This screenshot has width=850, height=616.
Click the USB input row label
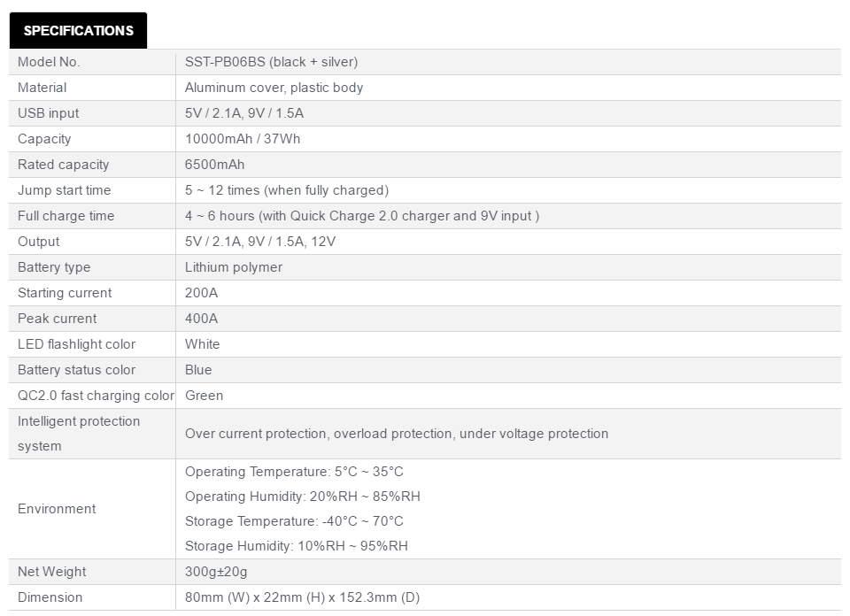coord(48,113)
